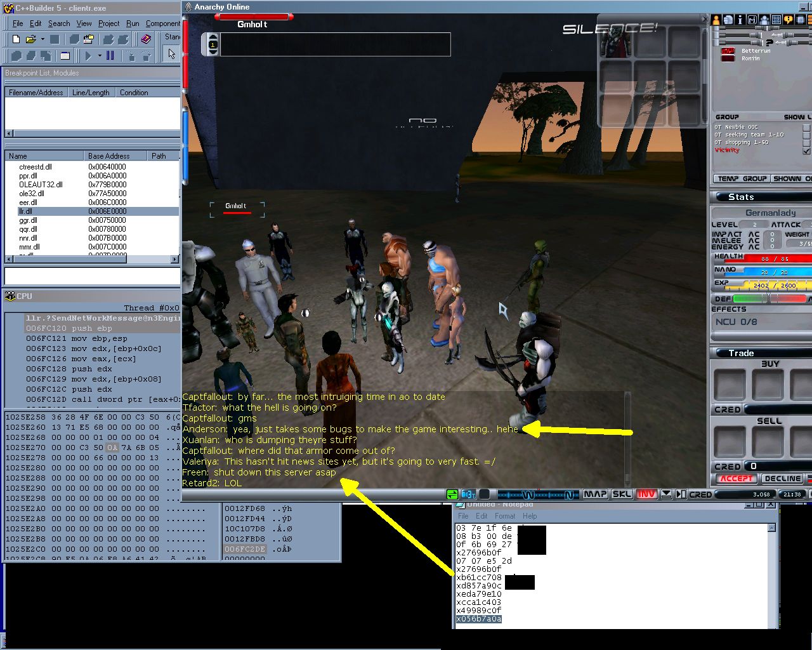This screenshot has height=650, width=812.
Task: Click the MAP button on game bar
Action: (596, 494)
